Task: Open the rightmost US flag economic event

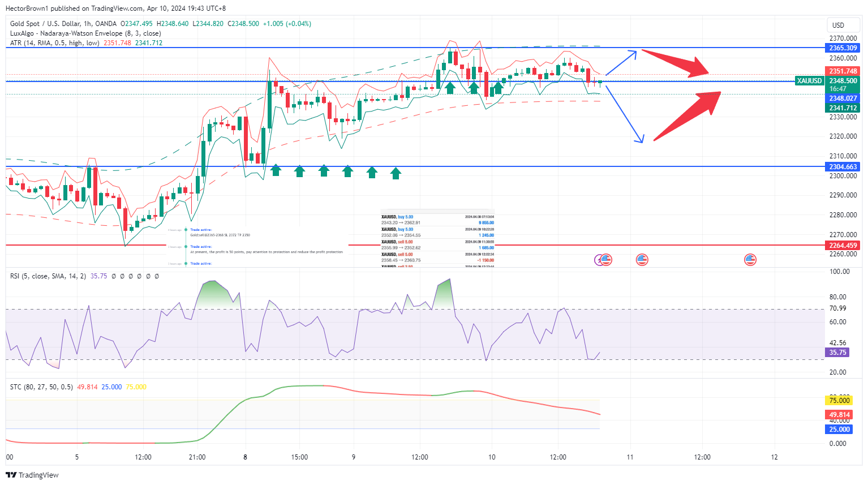Action: coord(750,260)
